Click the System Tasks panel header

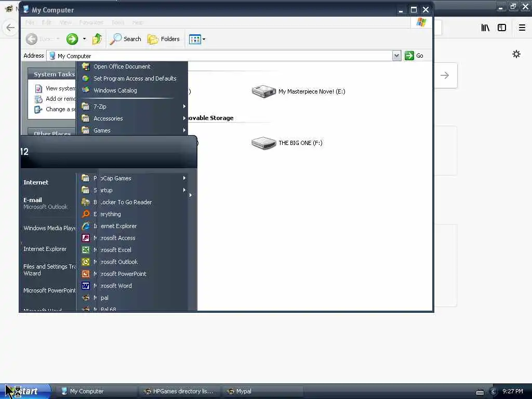51,74
